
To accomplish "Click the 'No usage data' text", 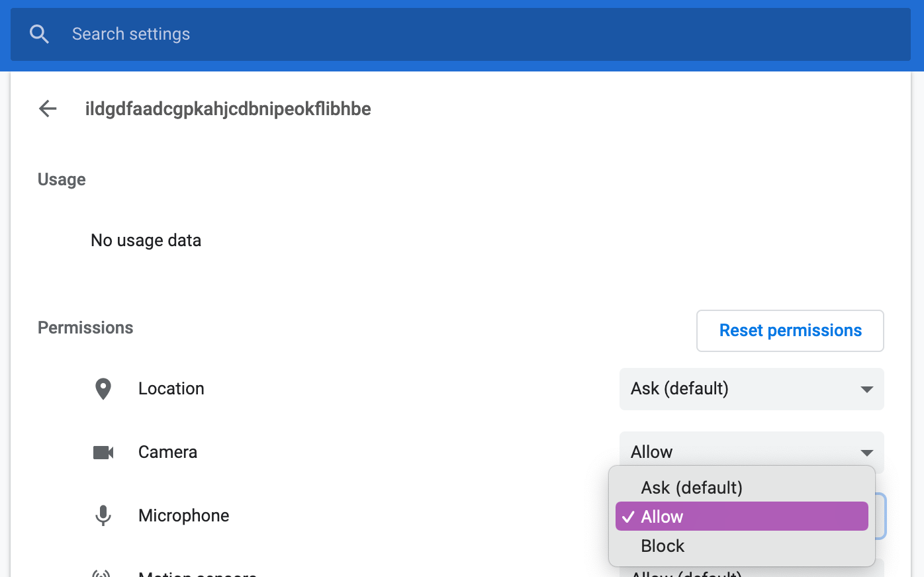I will point(146,240).
